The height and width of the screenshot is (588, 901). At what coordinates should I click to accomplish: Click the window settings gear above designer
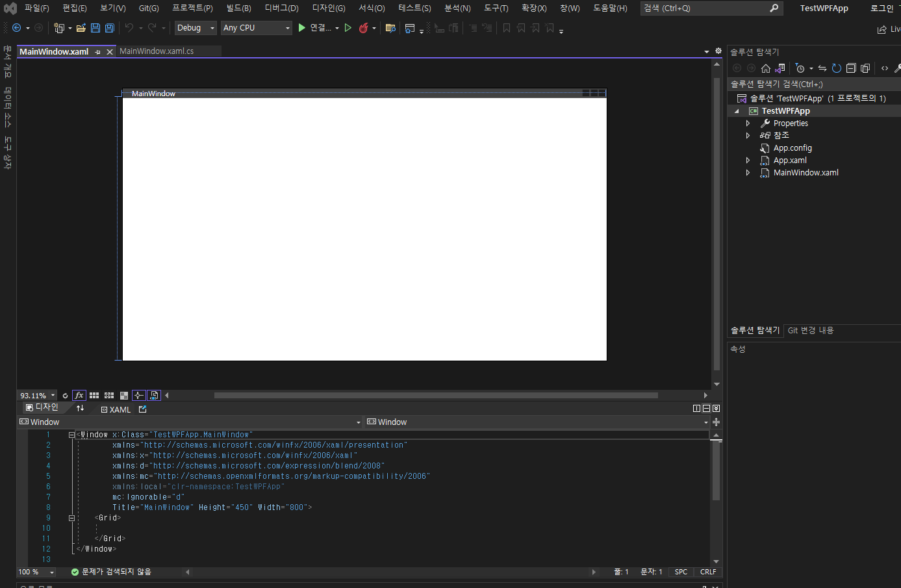pos(718,51)
